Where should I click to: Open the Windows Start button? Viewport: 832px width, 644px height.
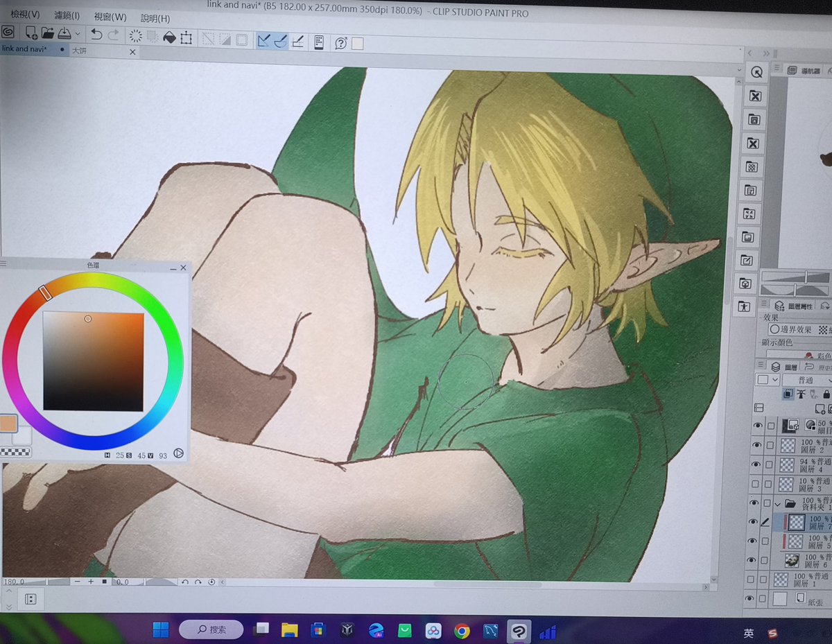(x=161, y=629)
